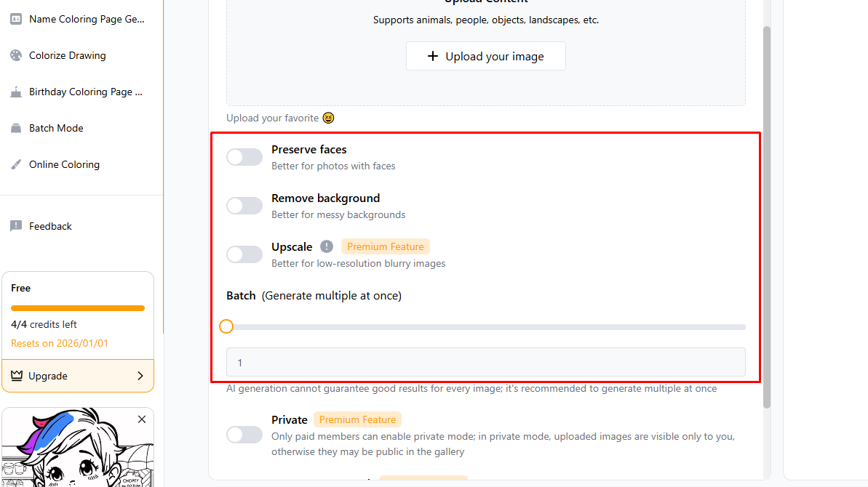The image size is (868, 487).
Task: Click the Colorize Drawing palette icon
Action: (16, 55)
